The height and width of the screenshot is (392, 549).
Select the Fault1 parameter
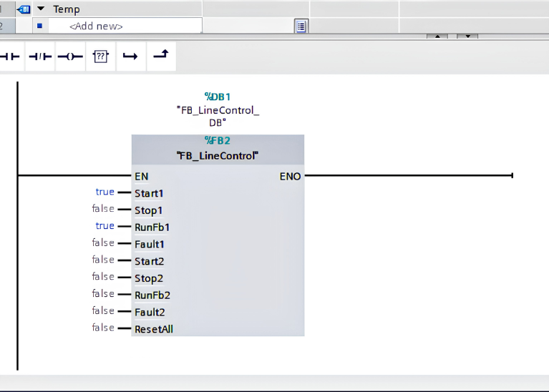[x=150, y=245]
